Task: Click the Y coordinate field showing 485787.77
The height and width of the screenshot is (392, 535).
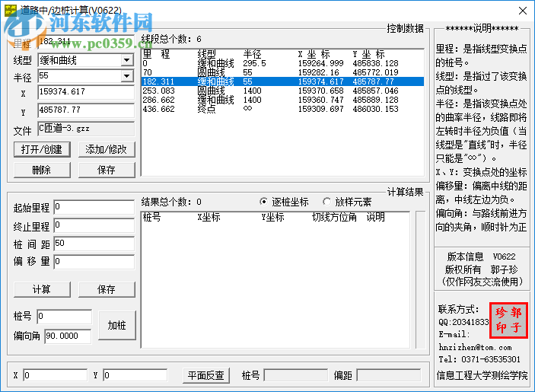Action: click(86, 110)
